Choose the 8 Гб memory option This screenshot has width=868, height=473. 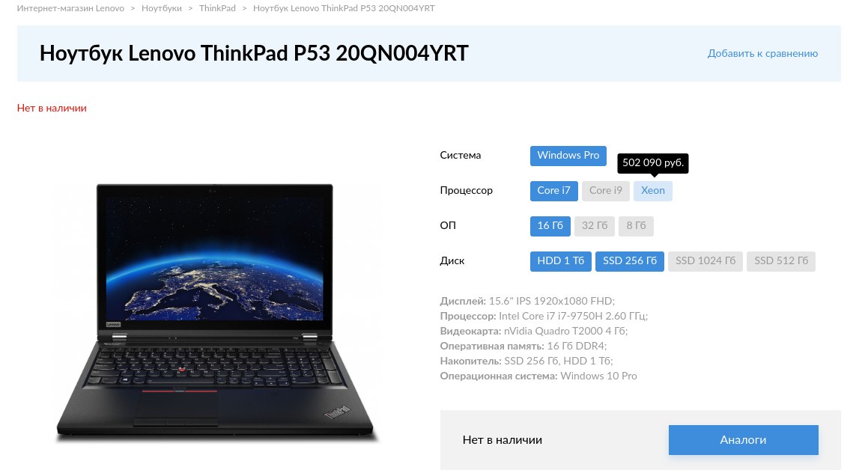(x=636, y=226)
